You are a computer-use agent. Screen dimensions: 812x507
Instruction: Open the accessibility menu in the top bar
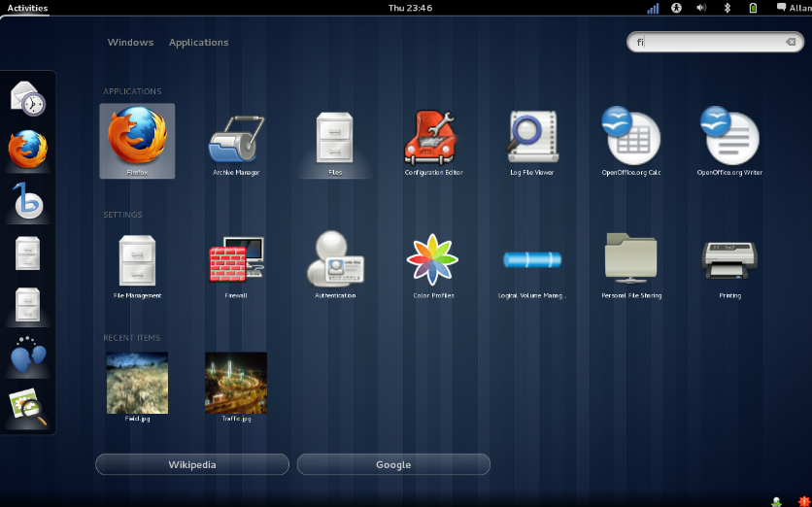pos(676,8)
